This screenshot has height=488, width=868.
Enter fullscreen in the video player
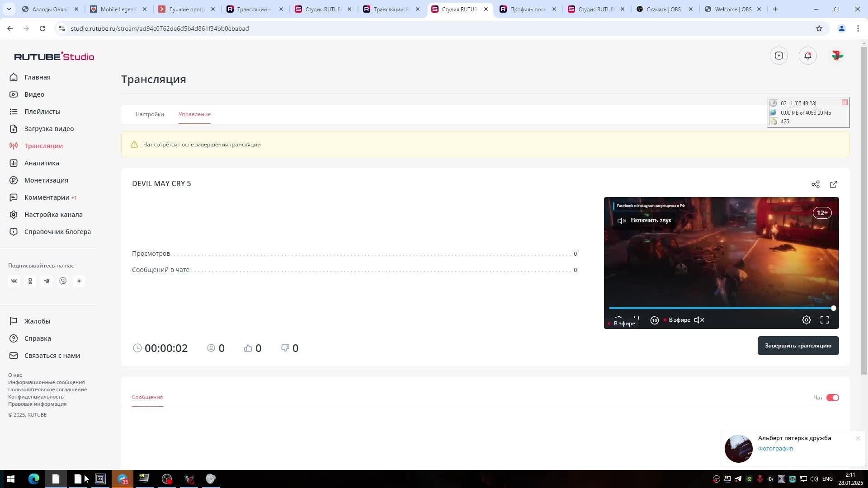point(824,320)
